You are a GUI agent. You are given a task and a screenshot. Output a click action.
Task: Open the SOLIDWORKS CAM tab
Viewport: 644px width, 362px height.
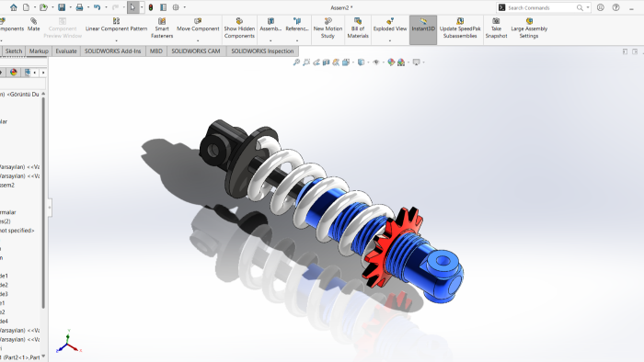coord(196,51)
